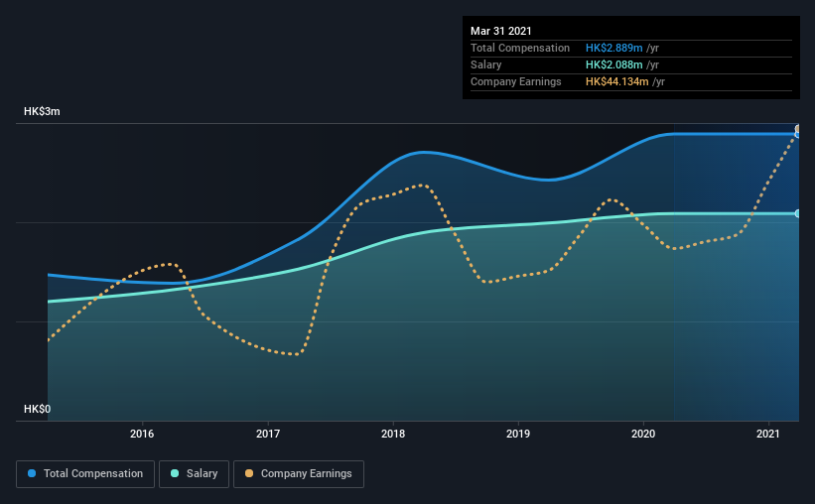The width and height of the screenshot is (815, 504).
Task: Toggle the Salary legend button
Action: [194, 474]
